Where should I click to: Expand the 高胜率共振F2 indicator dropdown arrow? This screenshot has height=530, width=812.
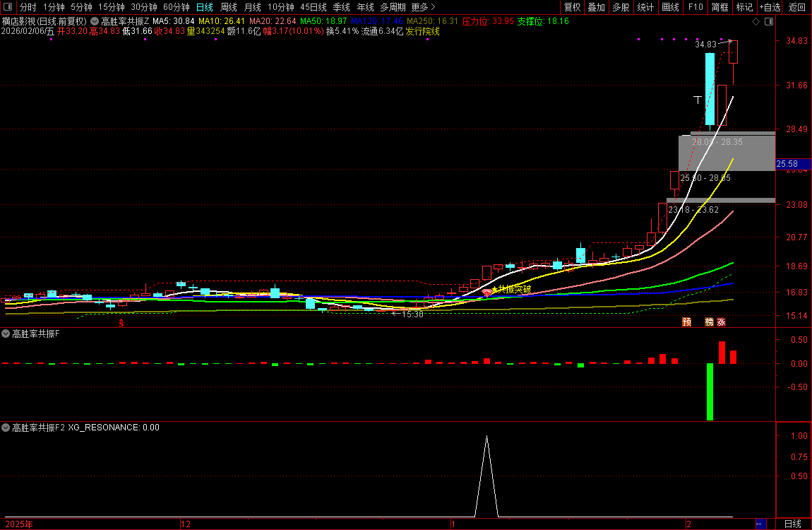coord(6,428)
